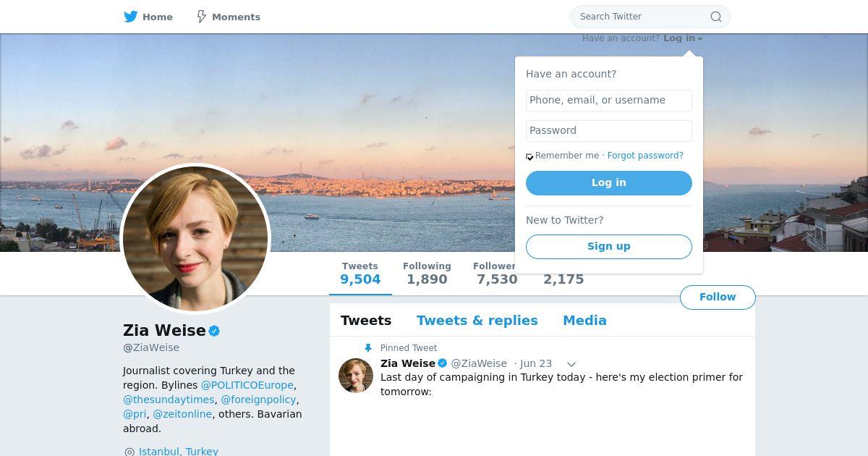Click the verified badge beside profile name
868x456 pixels.
tap(214, 331)
